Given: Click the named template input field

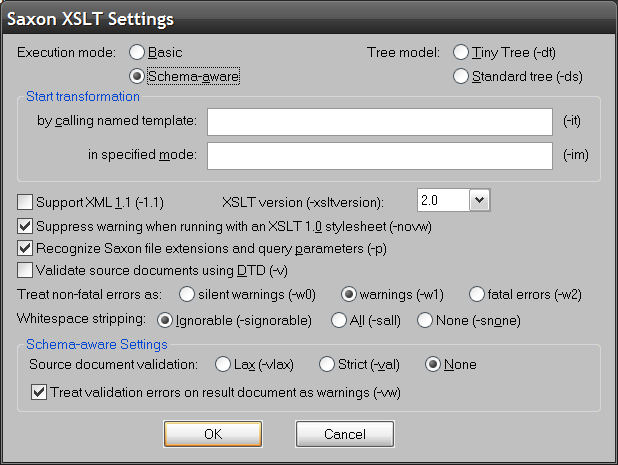Looking at the screenshot, I should coord(380,122).
